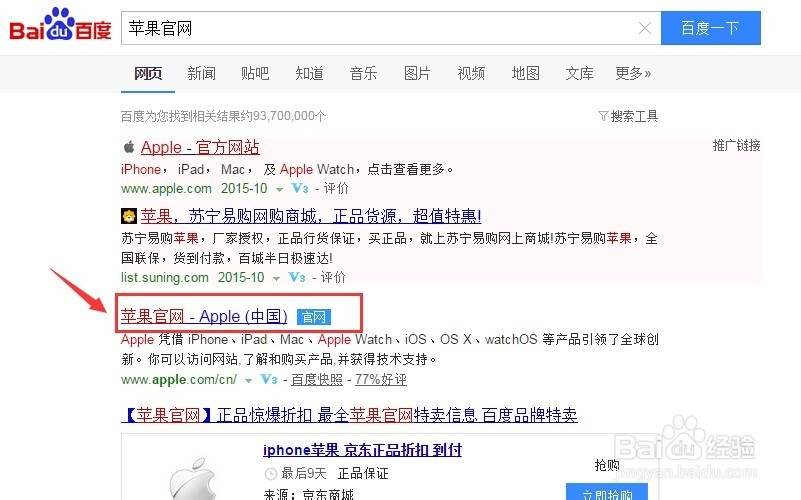Switch to the 图片 tab
Viewport: 801px width, 500px height.
(417, 74)
